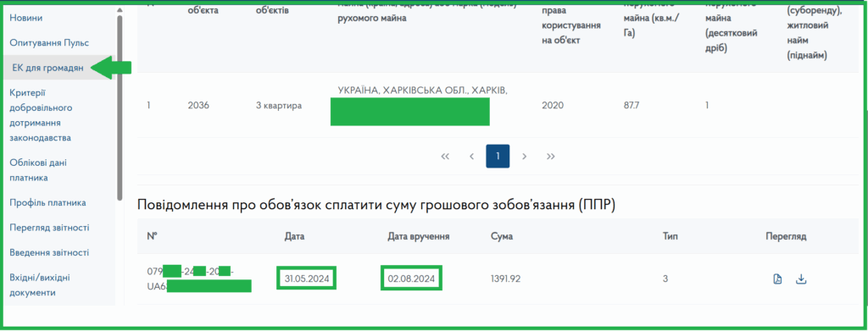868x331 pixels.
Task: Open the Новини menu item
Action: [x=26, y=18]
